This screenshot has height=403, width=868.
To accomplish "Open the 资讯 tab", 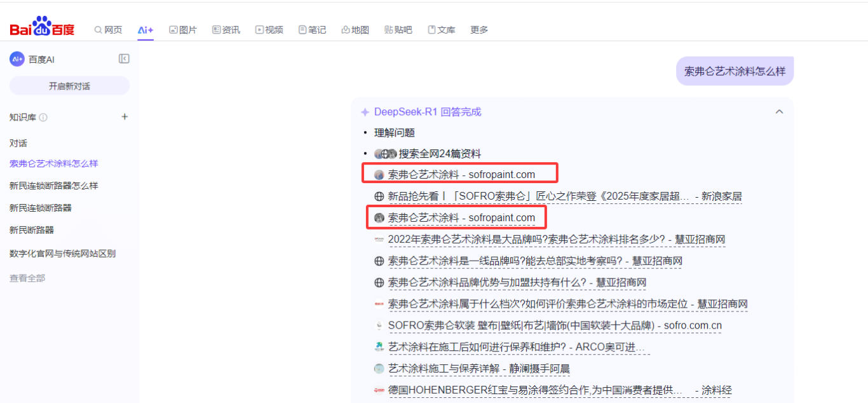I will [226, 30].
